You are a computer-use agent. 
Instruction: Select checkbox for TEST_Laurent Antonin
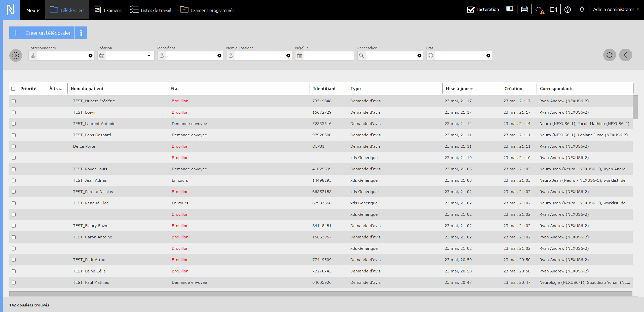14,124
